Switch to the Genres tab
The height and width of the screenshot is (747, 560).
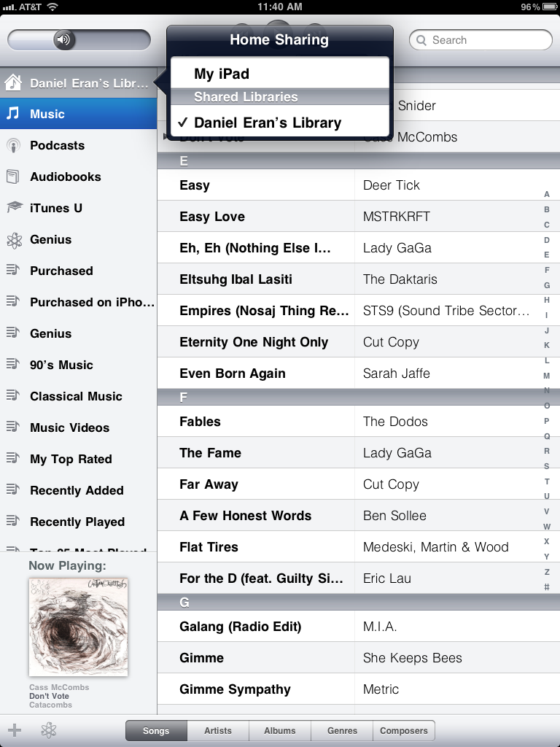click(342, 730)
